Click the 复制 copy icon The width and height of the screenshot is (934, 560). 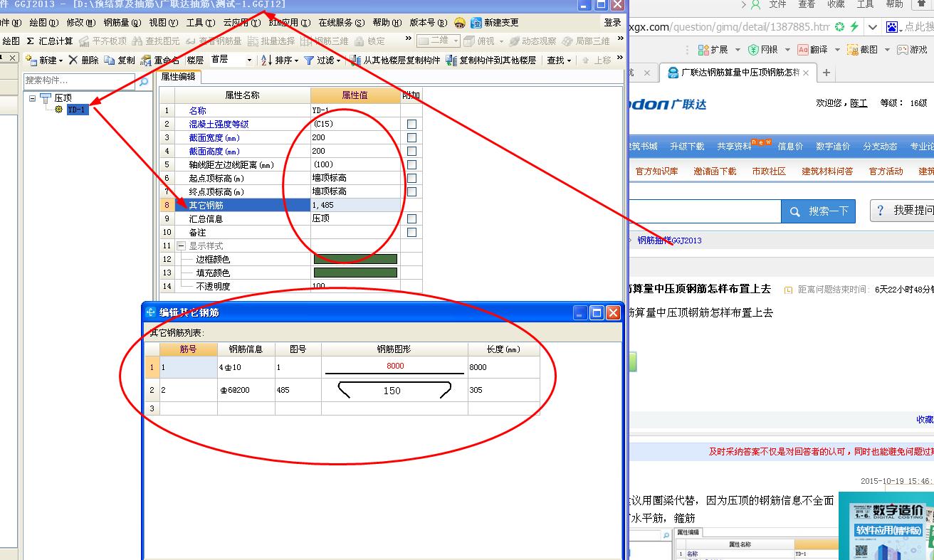click(110, 60)
